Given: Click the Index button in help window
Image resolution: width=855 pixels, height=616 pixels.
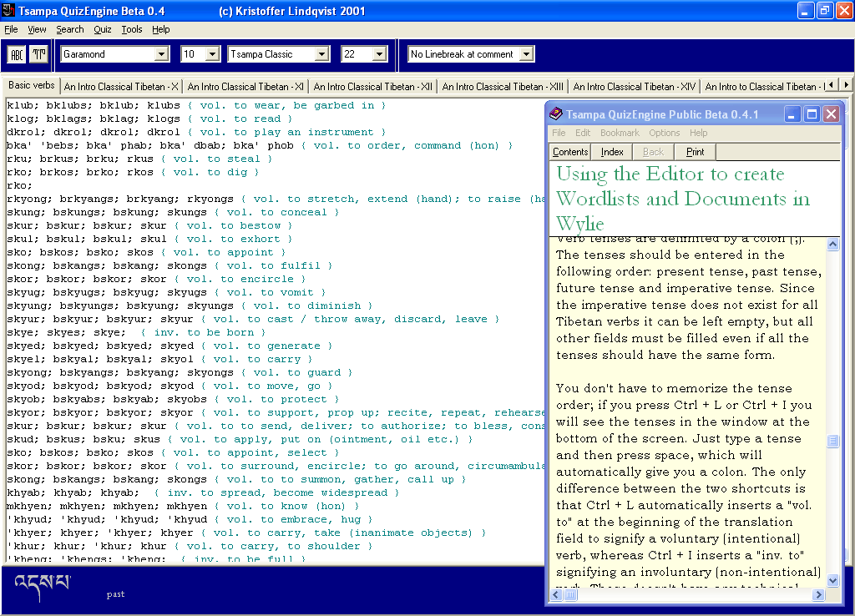Looking at the screenshot, I should 612,152.
